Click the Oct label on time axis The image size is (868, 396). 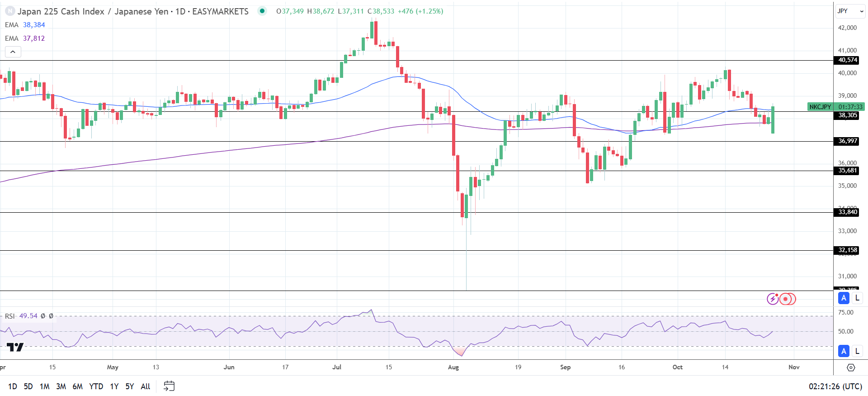[677, 367]
